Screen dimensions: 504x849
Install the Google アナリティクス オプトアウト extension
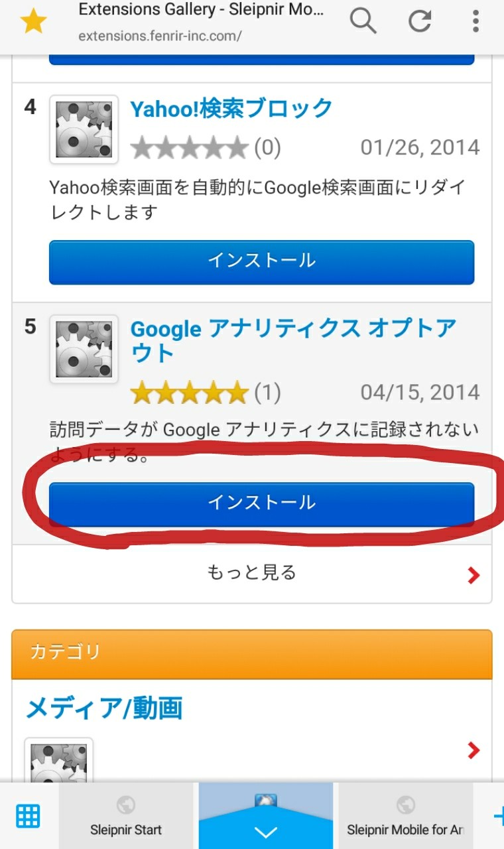coord(261,504)
